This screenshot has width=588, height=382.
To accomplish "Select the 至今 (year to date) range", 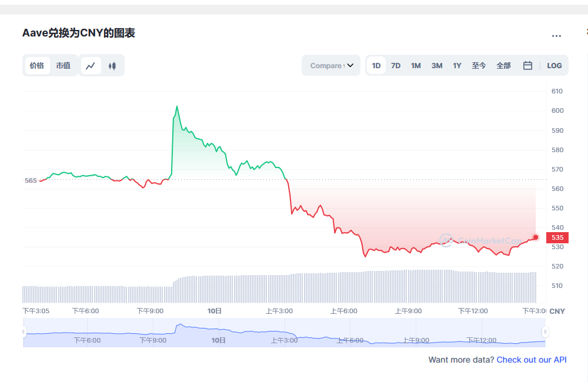I will tap(479, 66).
